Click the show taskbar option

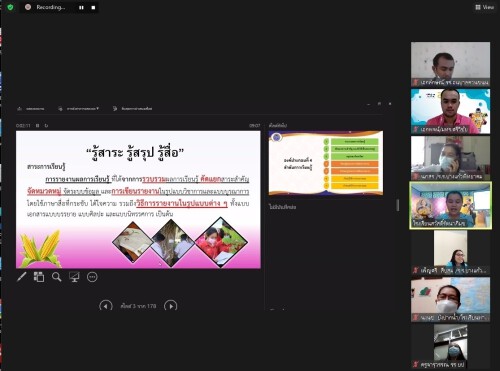point(30,109)
